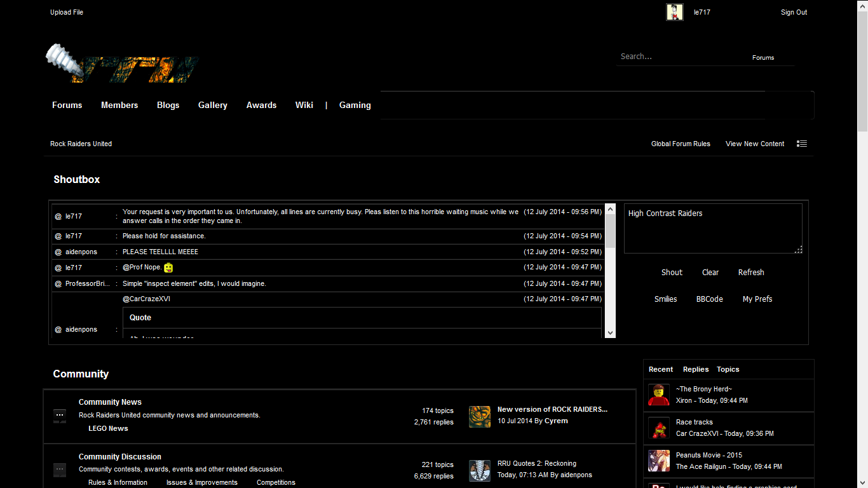Viewport: 868px width, 488px height.
Task: Click the @ symbol beside ProfessorBri... shout
Action: tap(58, 284)
